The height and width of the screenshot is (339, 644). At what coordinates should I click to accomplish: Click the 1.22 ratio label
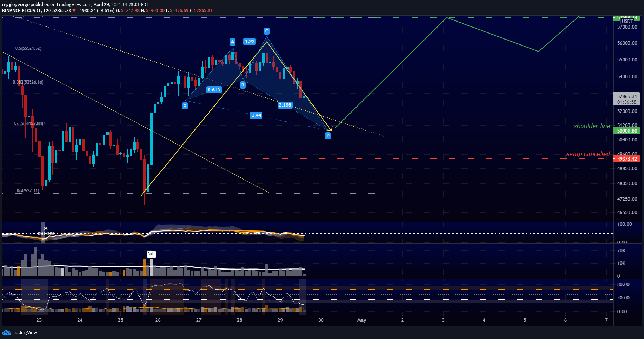click(x=250, y=42)
